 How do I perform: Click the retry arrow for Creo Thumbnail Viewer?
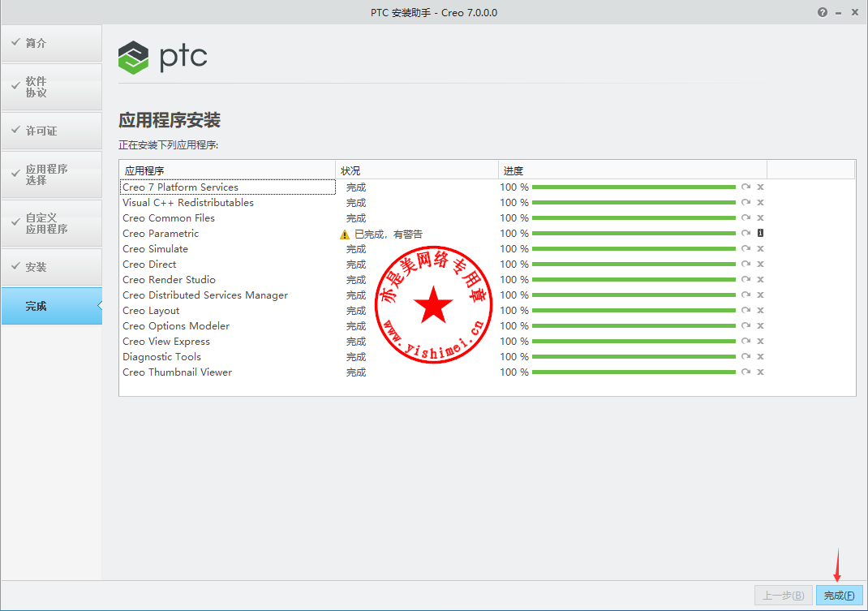(746, 372)
